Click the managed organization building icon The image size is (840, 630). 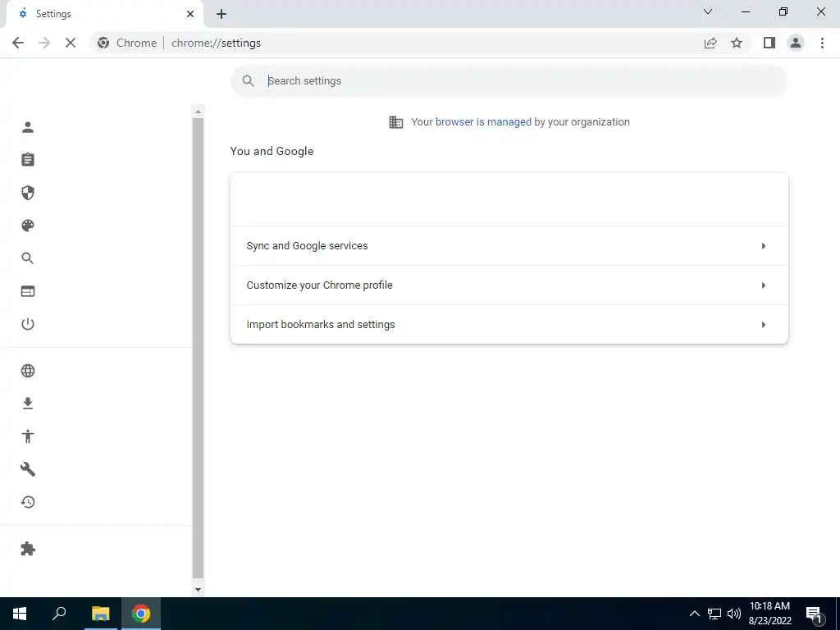(396, 122)
